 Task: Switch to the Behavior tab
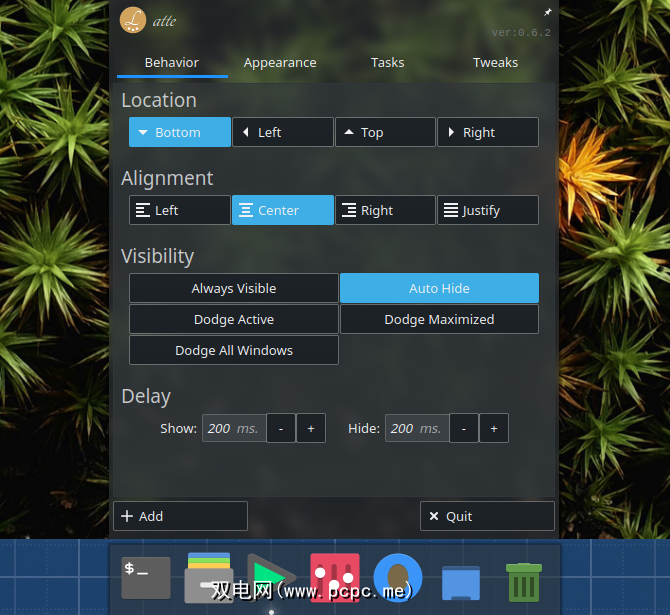coord(172,63)
